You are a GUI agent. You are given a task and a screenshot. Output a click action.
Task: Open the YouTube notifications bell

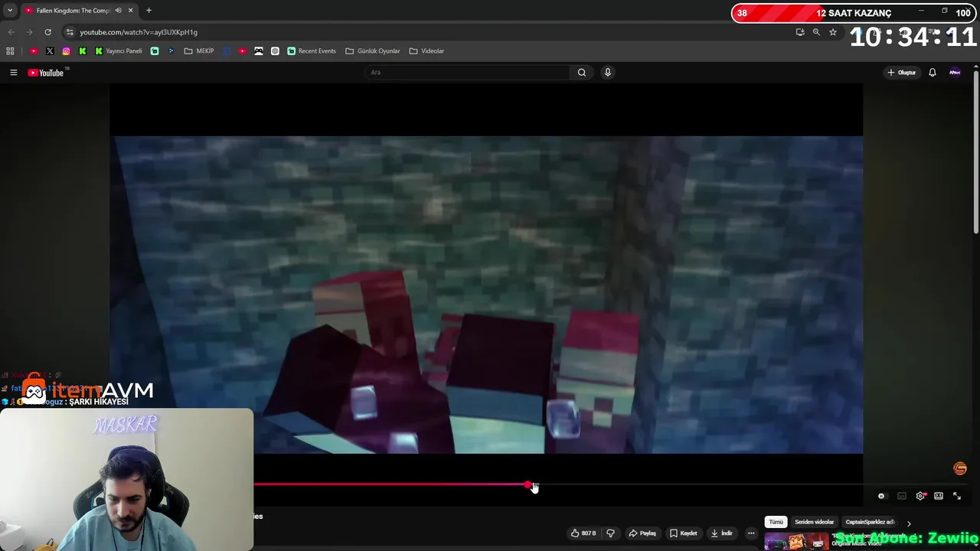point(933,73)
